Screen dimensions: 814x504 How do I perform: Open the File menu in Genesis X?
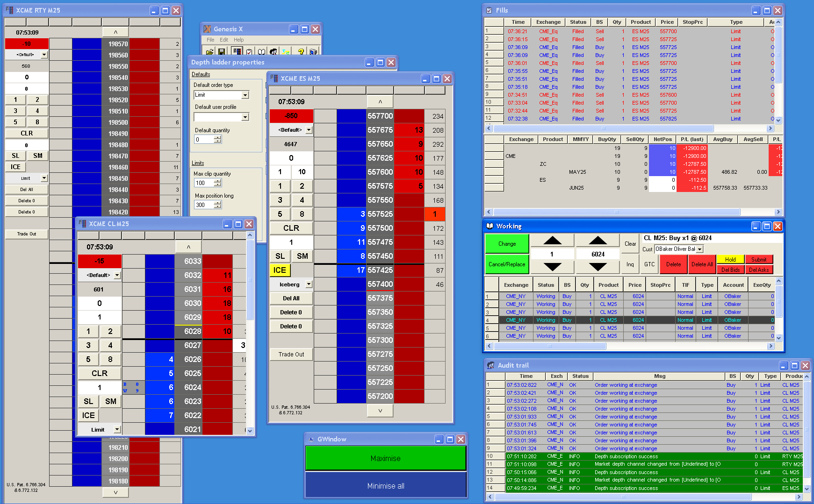coord(210,40)
